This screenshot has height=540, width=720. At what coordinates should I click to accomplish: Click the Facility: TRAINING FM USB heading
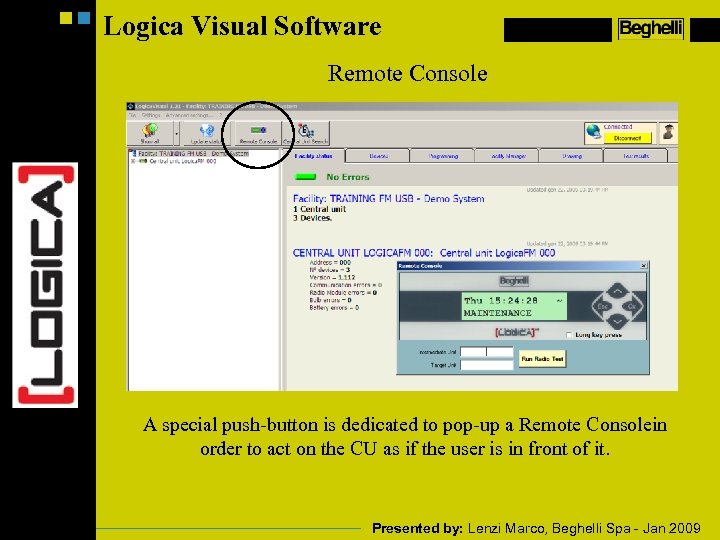(x=388, y=199)
